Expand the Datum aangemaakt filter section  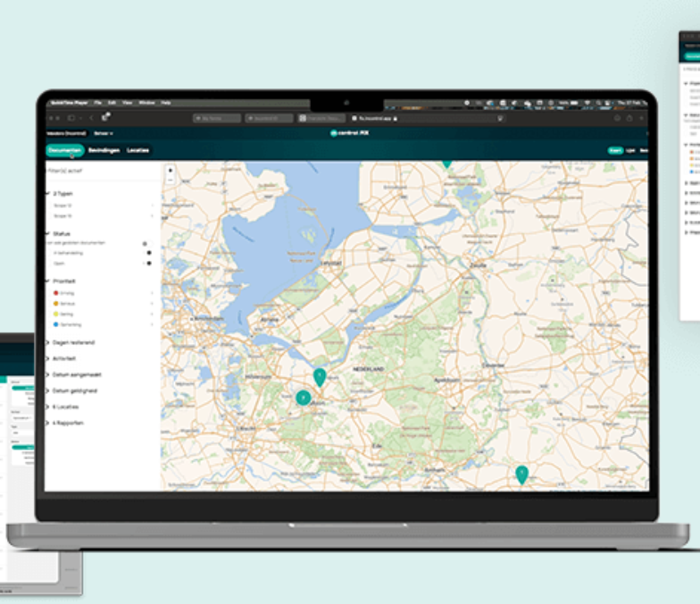coord(75,374)
